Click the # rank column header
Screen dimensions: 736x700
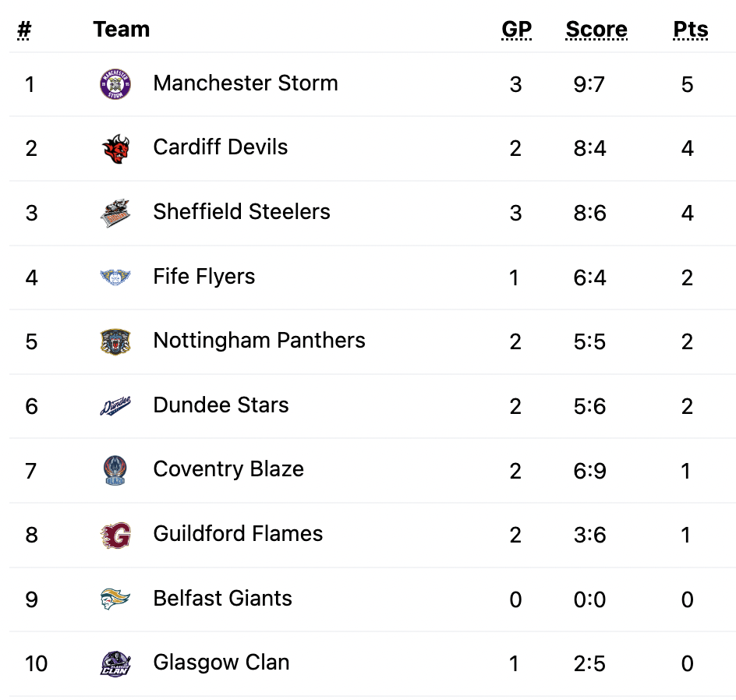pos(24,30)
